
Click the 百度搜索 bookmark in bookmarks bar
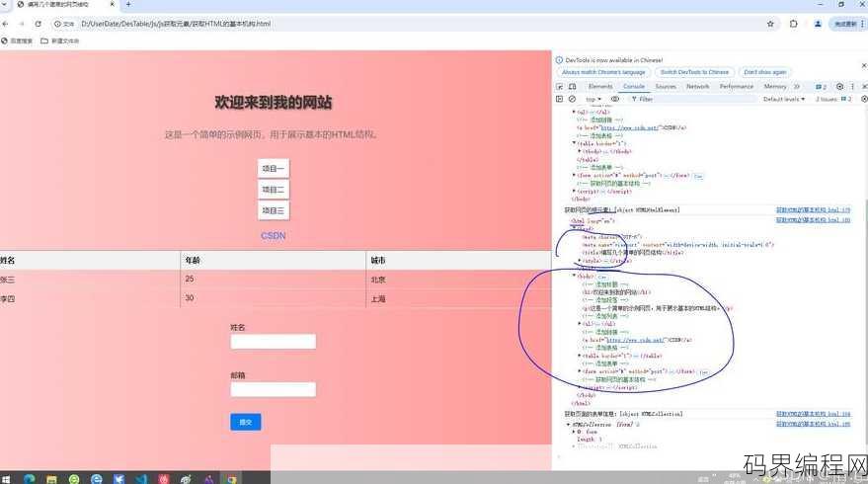coord(17,40)
